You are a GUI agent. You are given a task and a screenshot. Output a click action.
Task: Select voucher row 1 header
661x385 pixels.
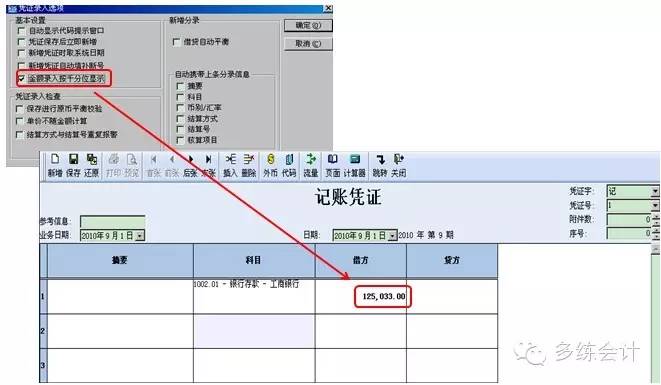click(43, 296)
